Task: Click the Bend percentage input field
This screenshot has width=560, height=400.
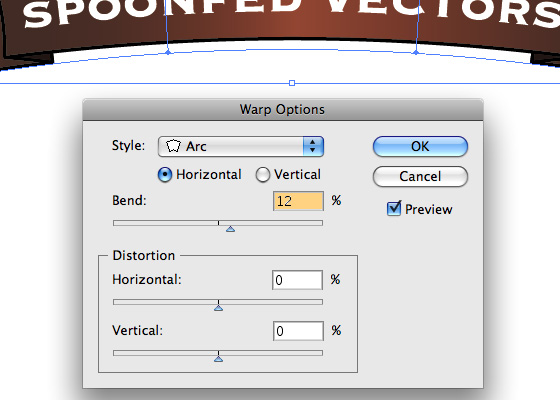Action: tap(298, 201)
